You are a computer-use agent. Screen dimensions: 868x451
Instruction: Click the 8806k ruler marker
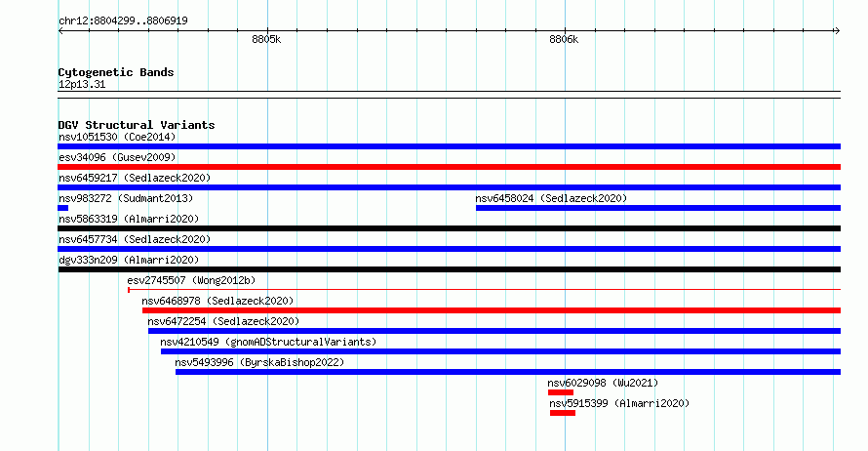pos(564,39)
